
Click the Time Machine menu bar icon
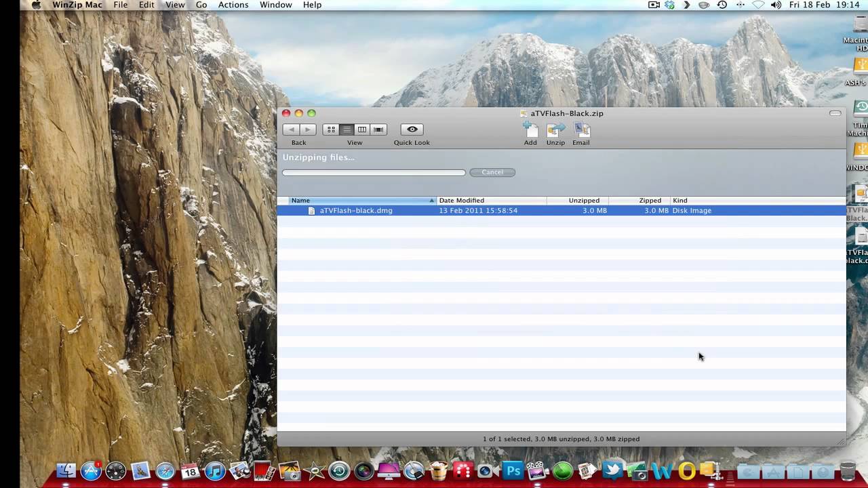tap(722, 5)
